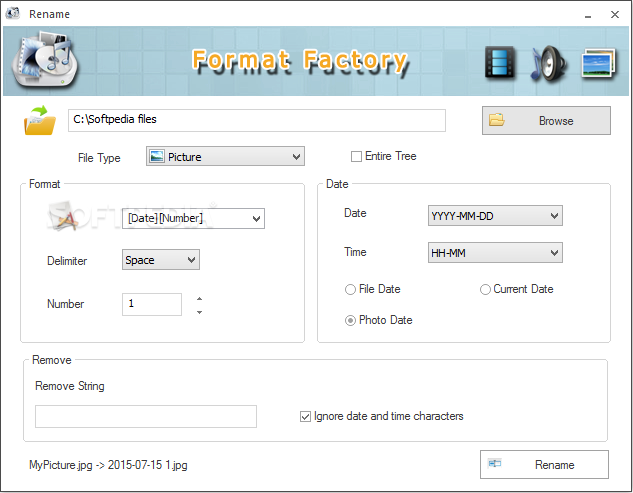Click the Number value field
The width and height of the screenshot is (633, 493).
(152, 304)
